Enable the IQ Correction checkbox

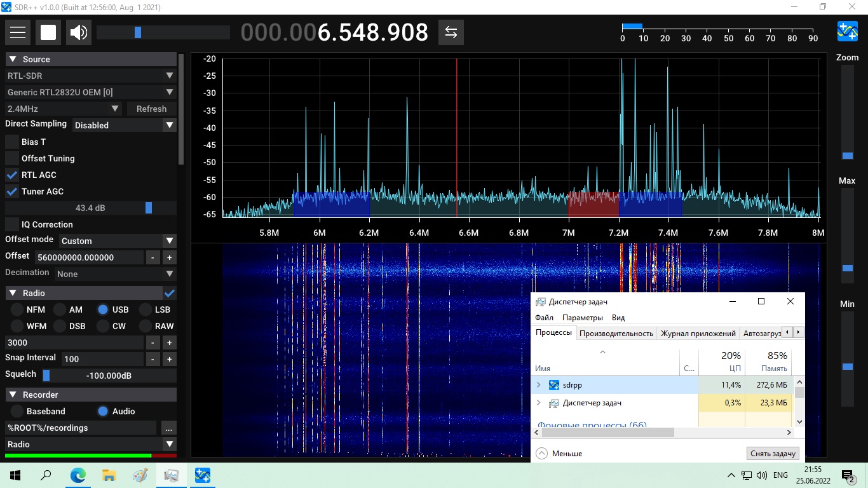tap(12, 224)
